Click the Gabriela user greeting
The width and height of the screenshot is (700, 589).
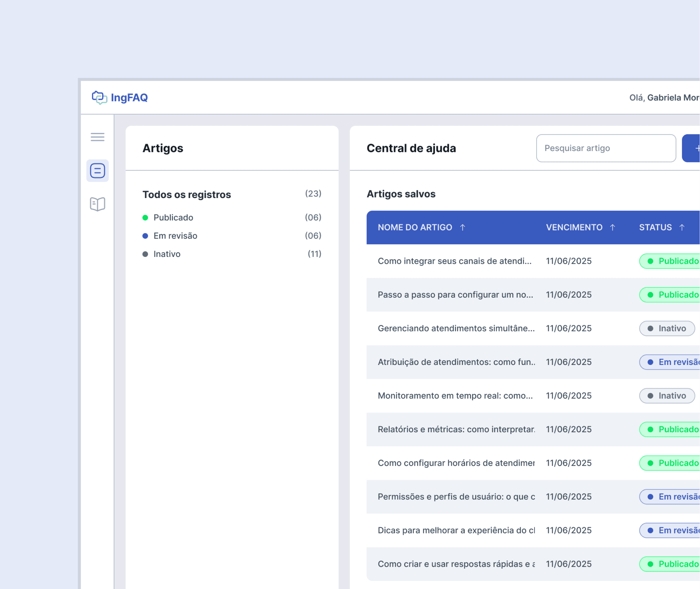pyautogui.click(x=664, y=98)
